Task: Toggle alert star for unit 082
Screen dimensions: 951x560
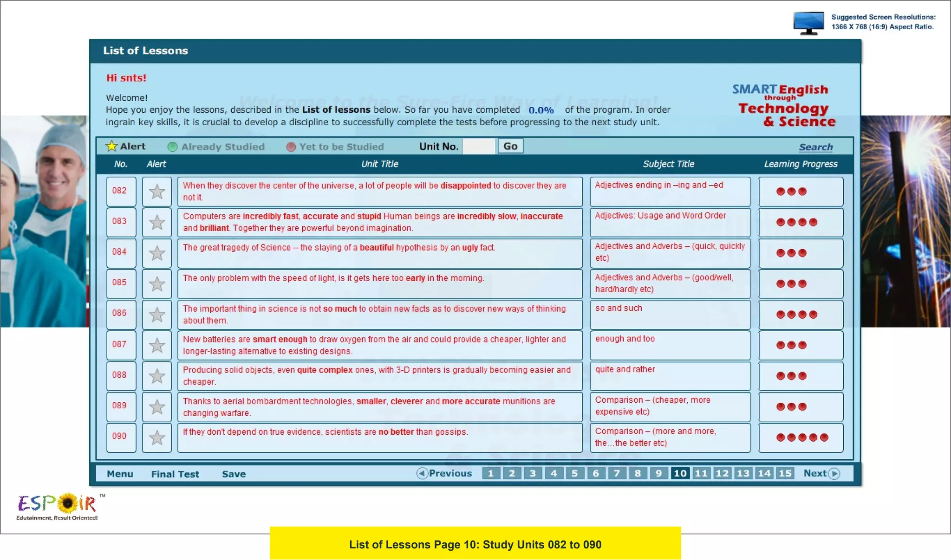Action: (x=157, y=192)
